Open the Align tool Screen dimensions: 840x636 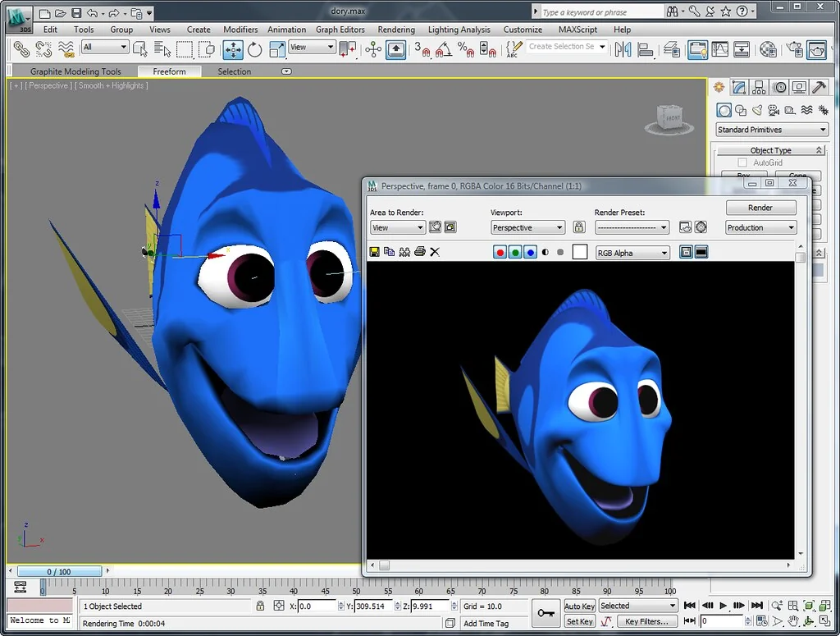(x=646, y=50)
